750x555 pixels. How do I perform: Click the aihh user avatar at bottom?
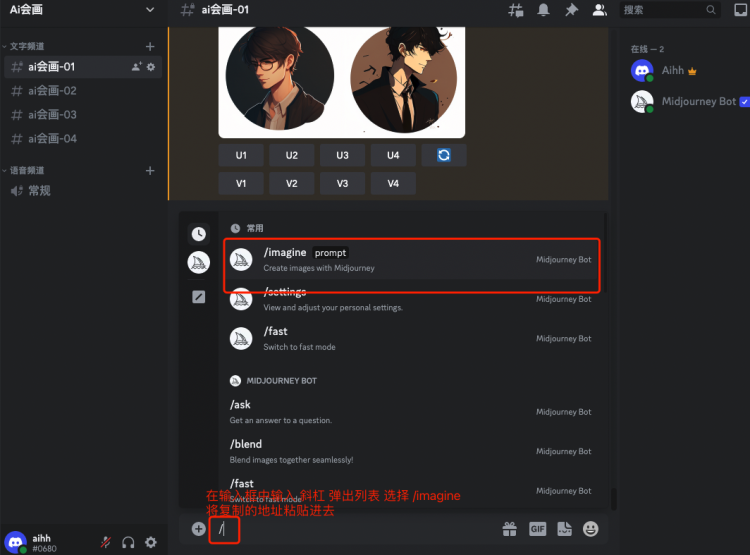(x=16, y=543)
